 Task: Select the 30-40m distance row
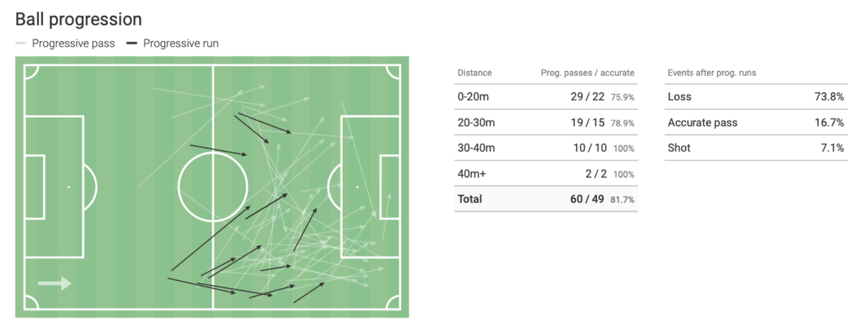[546, 148]
